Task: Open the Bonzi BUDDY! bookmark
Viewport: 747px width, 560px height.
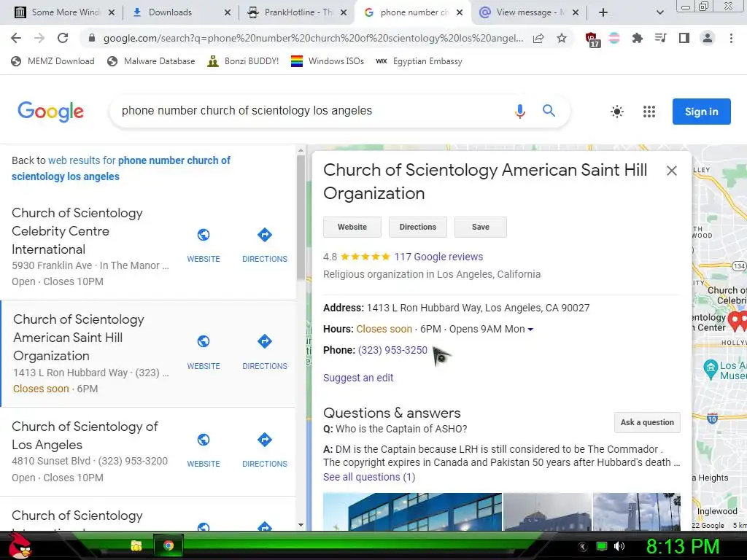Action: [x=243, y=61]
